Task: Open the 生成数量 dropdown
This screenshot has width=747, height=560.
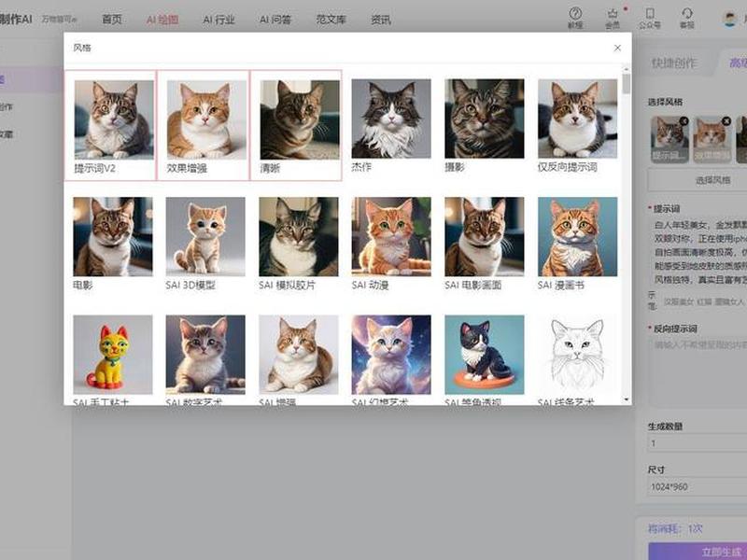Action: pyautogui.click(x=698, y=442)
